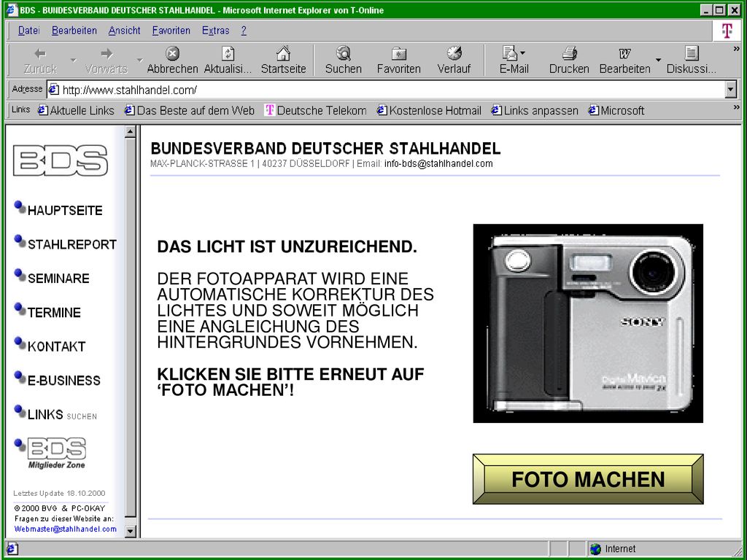Open the Ansicht menu
The height and width of the screenshot is (560, 747).
[x=124, y=31]
